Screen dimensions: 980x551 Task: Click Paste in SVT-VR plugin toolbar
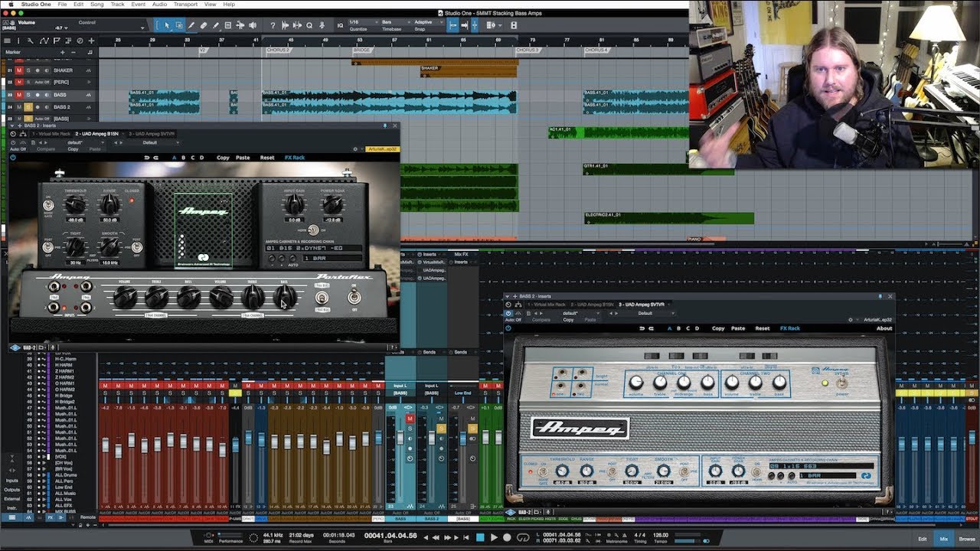(x=738, y=328)
